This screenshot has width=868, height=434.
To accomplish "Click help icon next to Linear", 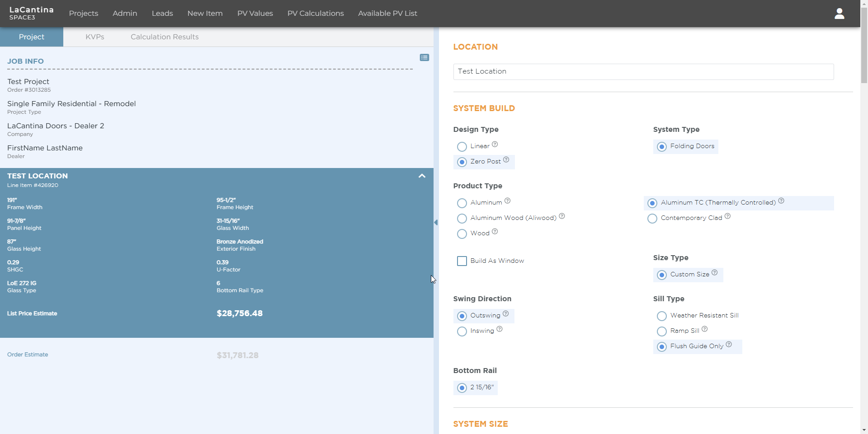I will point(495,145).
